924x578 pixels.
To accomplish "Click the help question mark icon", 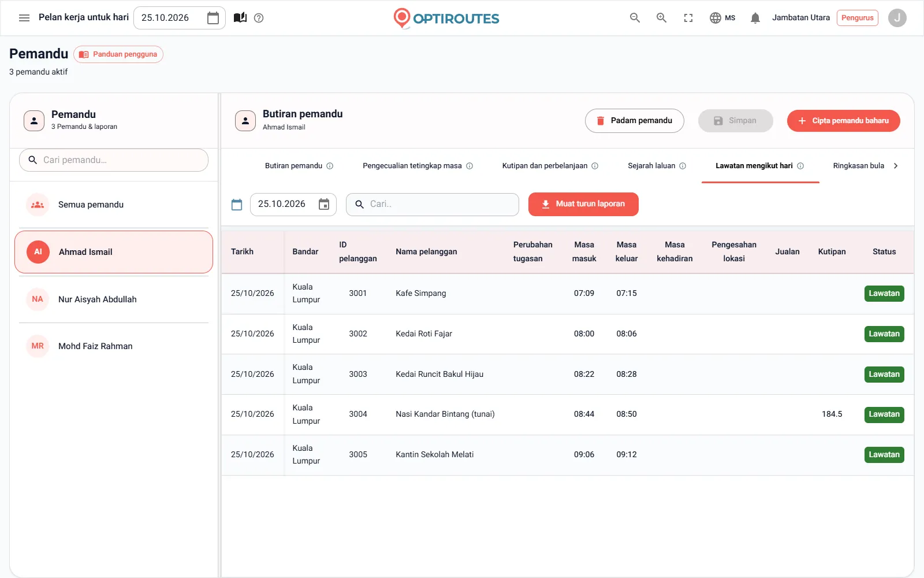I will 259,18.
